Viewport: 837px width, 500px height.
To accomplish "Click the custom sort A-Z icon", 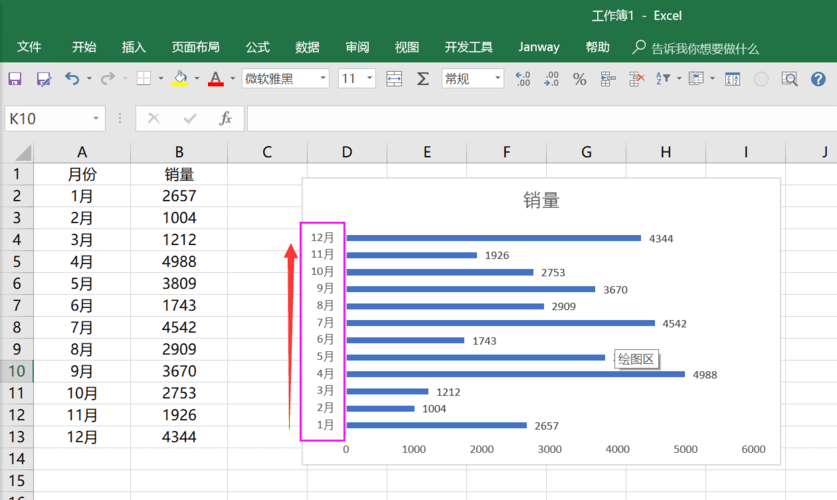I will [x=732, y=79].
